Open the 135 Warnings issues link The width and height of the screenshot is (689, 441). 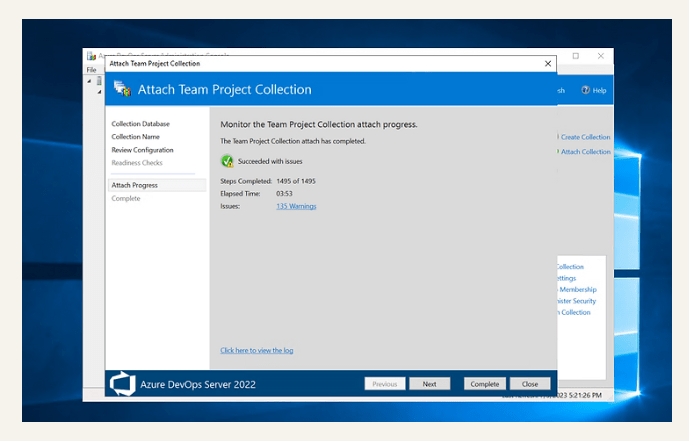click(x=296, y=206)
